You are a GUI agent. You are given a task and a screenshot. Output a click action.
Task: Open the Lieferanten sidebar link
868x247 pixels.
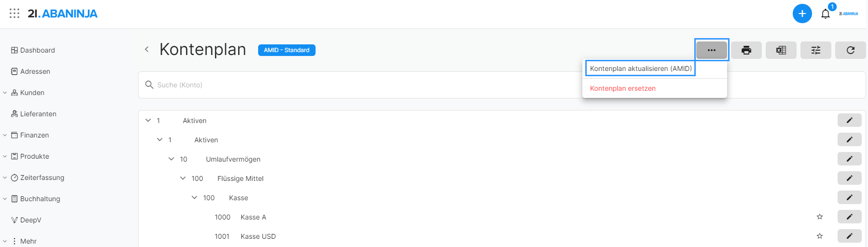coord(38,114)
